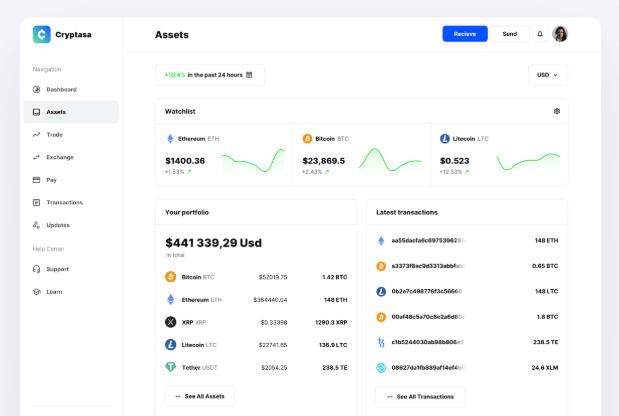Click the $2054.25 Tether value
The width and height of the screenshot is (619, 416).
click(274, 367)
